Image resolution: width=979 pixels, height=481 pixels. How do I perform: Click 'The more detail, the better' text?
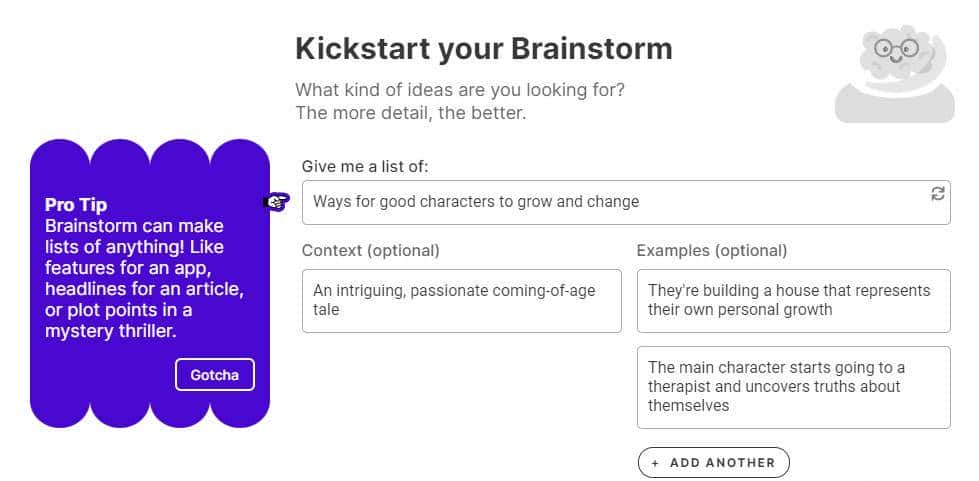410,113
